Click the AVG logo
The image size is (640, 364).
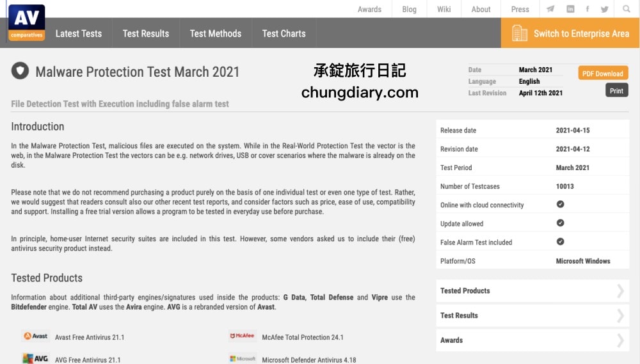[36, 358]
